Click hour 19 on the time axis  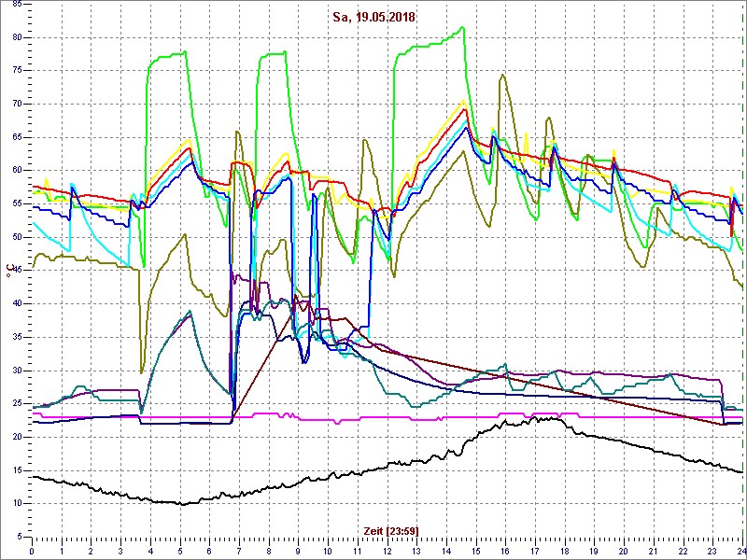tap(594, 551)
